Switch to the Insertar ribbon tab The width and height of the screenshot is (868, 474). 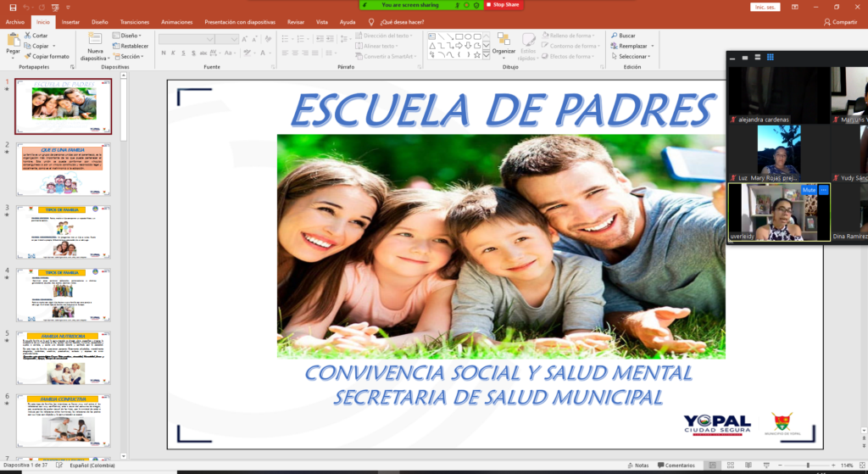pyautogui.click(x=70, y=22)
